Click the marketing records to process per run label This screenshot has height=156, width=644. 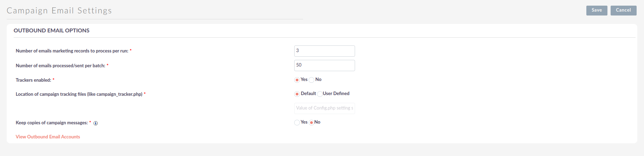pyautogui.click(x=72, y=51)
